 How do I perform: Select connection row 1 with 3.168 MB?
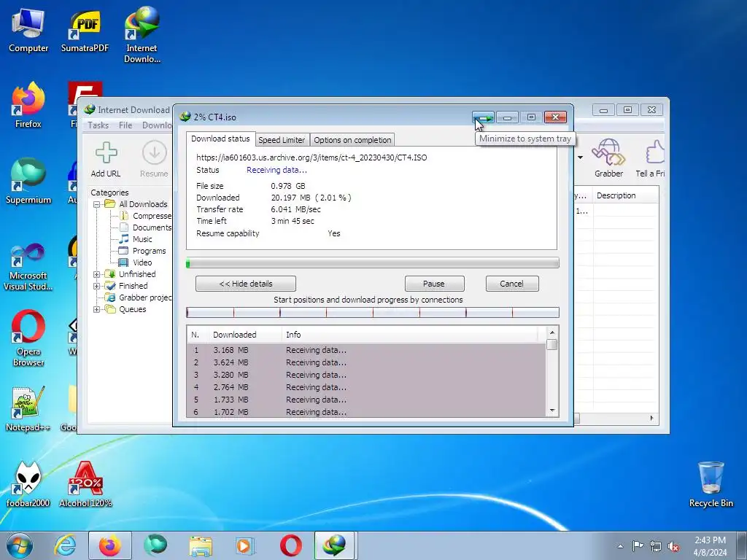click(366, 350)
